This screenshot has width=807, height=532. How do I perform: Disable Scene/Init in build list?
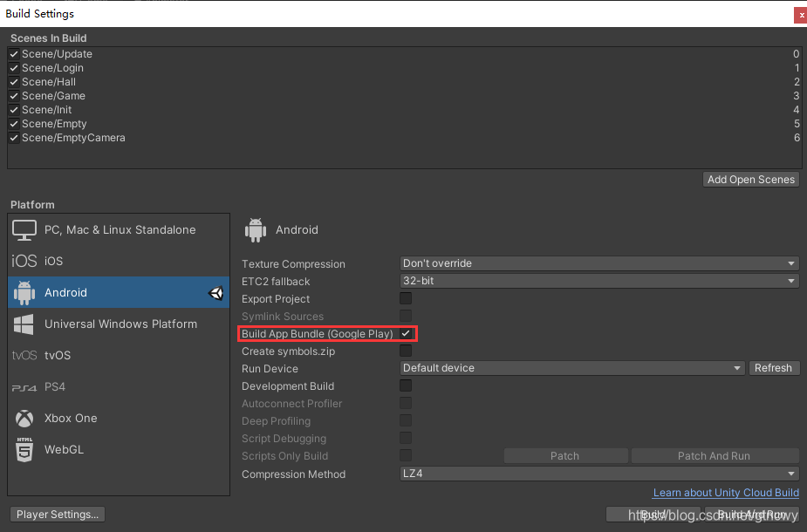click(x=14, y=110)
